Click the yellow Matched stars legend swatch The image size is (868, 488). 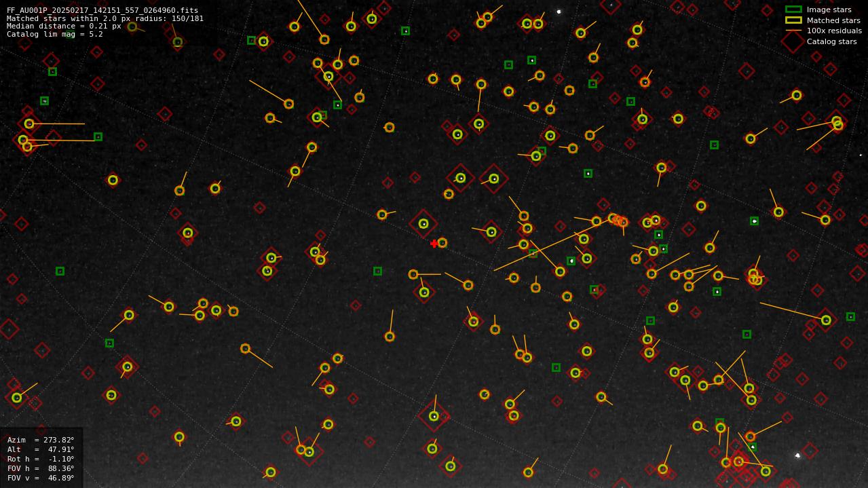point(793,20)
